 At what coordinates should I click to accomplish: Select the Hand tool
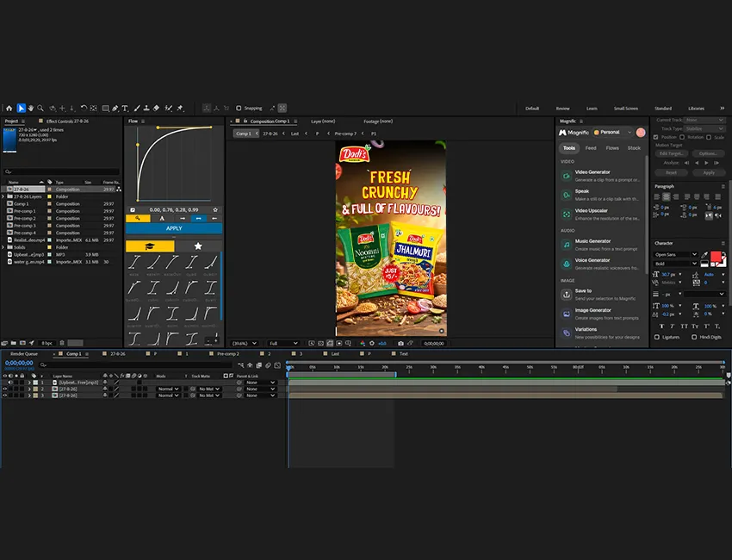31,109
